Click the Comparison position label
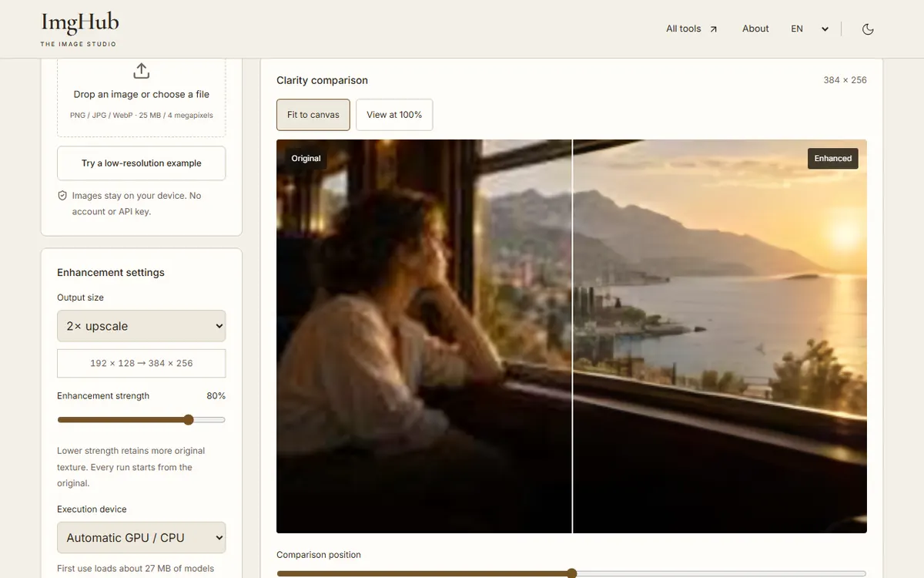Viewport: 924px width, 578px height. [319, 555]
